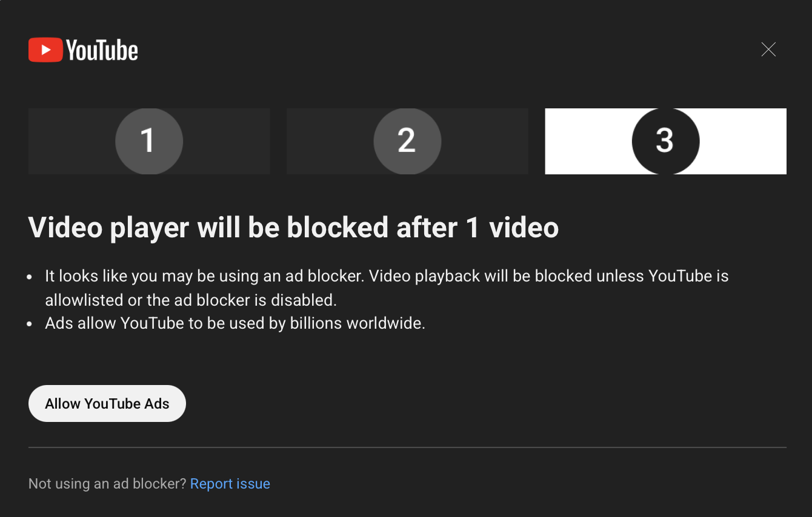Click the horizontal divider above Report issue
This screenshot has height=517, width=812.
tap(407, 447)
